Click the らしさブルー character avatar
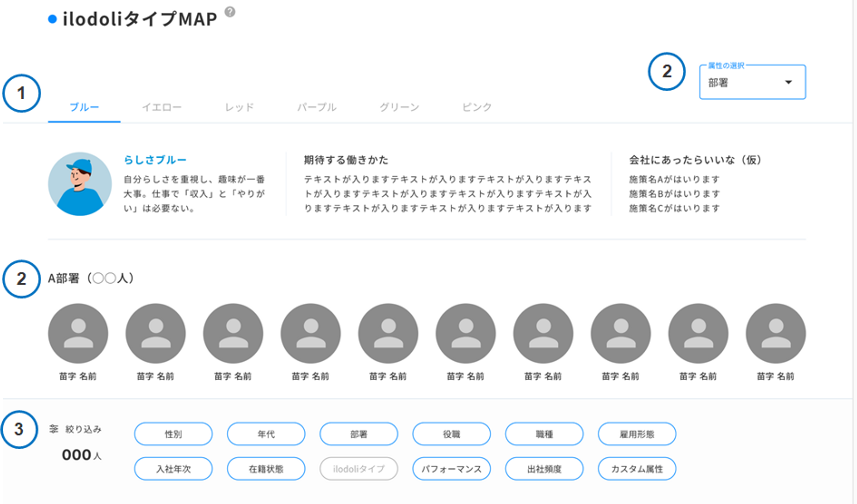The image size is (857, 504). click(80, 184)
